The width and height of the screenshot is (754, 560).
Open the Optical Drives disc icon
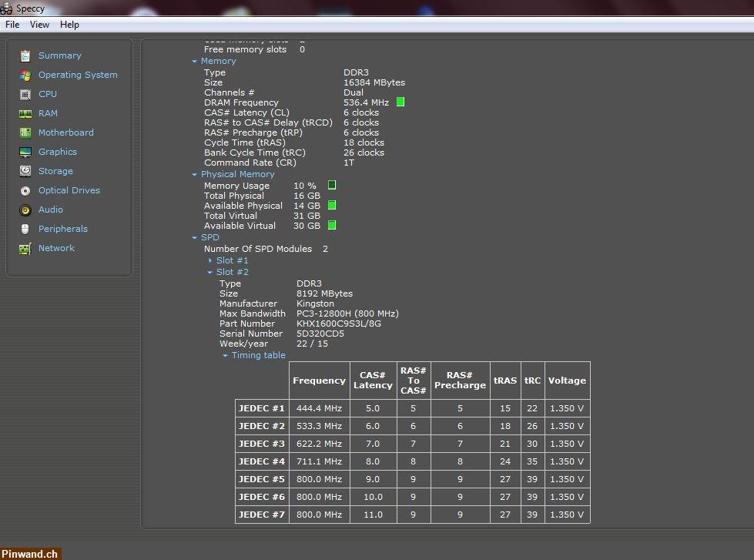point(25,190)
